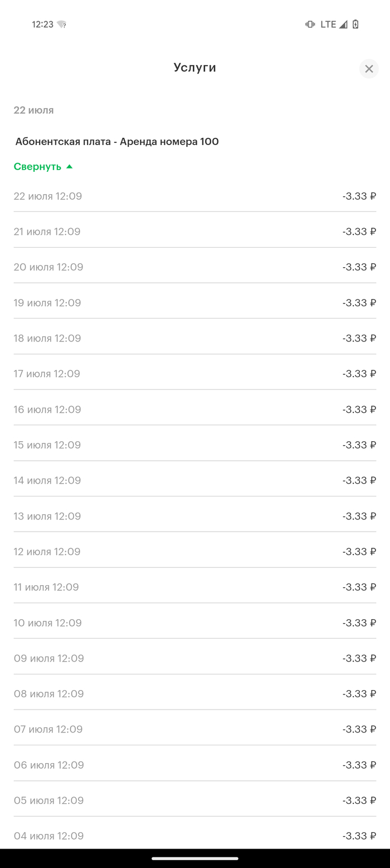
Task: Tap the Wi-Fi status icon
Action: (61, 25)
